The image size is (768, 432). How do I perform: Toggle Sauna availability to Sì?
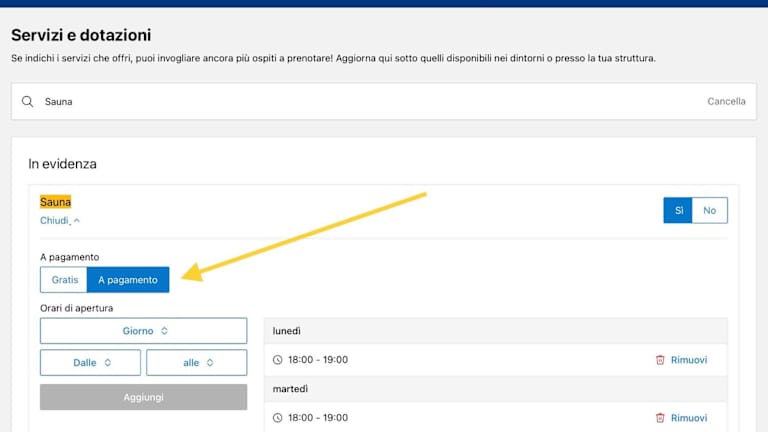pos(678,210)
